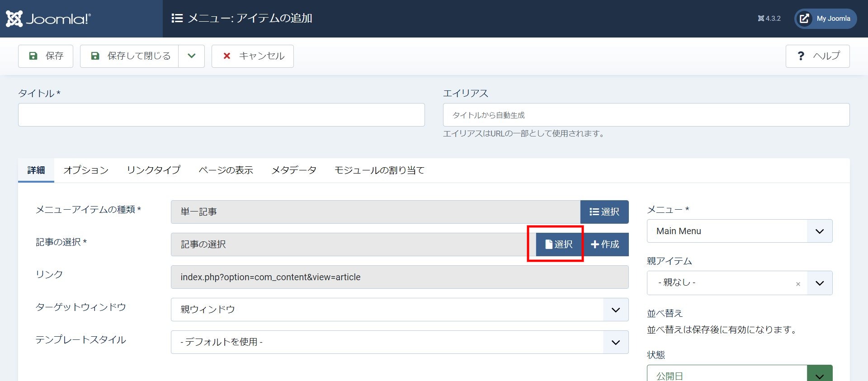Click 保存して閉じる (Save & Close)
Viewport: 868px width, 381px height.
point(129,56)
